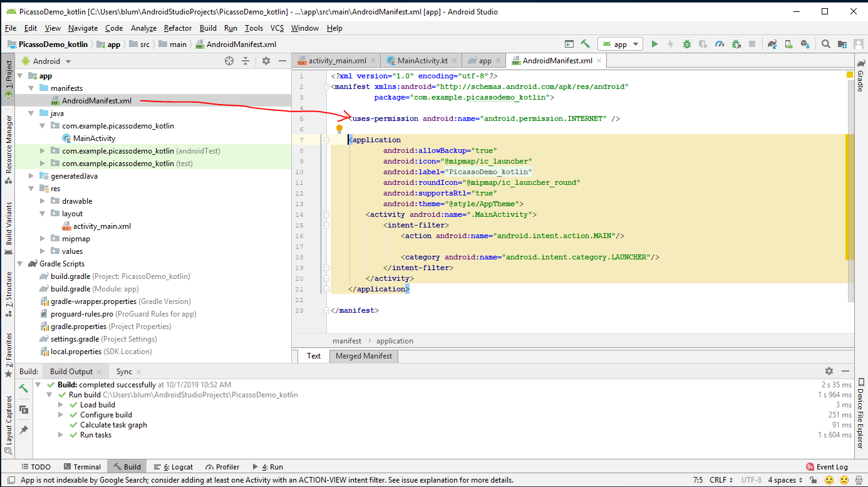Open the SDK Manager icon

pos(805,44)
